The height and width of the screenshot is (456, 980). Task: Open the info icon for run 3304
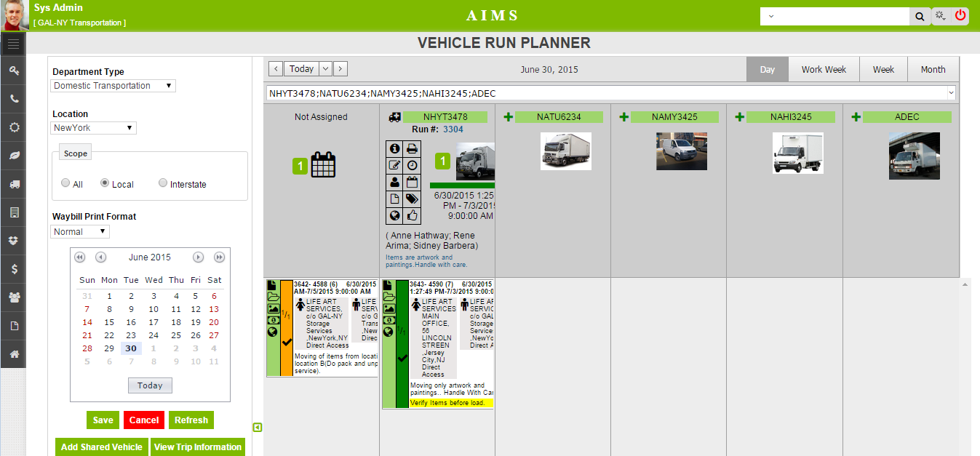pyautogui.click(x=395, y=148)
